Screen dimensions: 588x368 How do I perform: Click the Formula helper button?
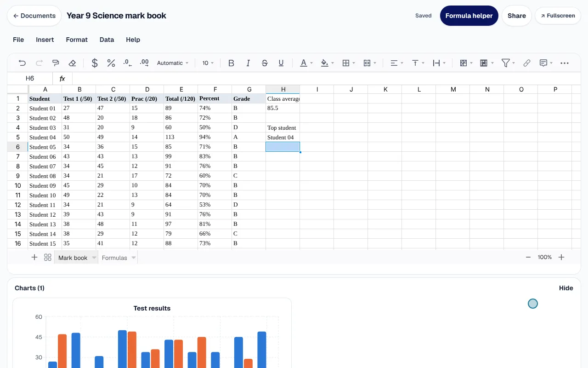tap(469, 16)
